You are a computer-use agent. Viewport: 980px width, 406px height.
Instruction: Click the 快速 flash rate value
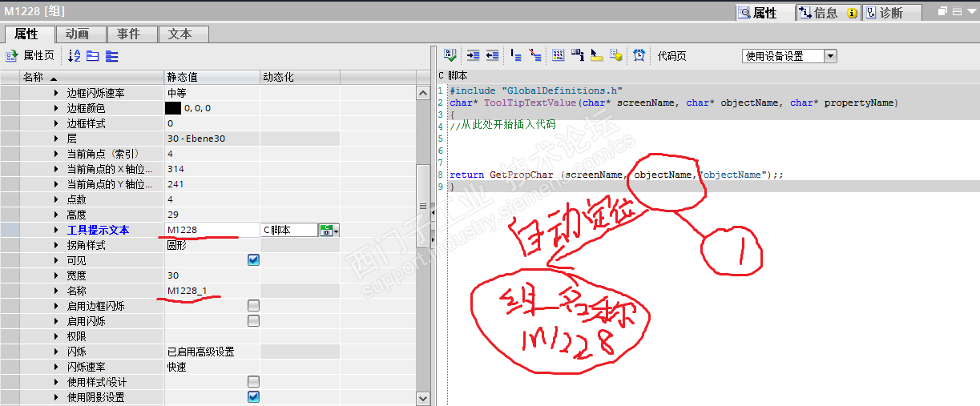click(177, 367)
